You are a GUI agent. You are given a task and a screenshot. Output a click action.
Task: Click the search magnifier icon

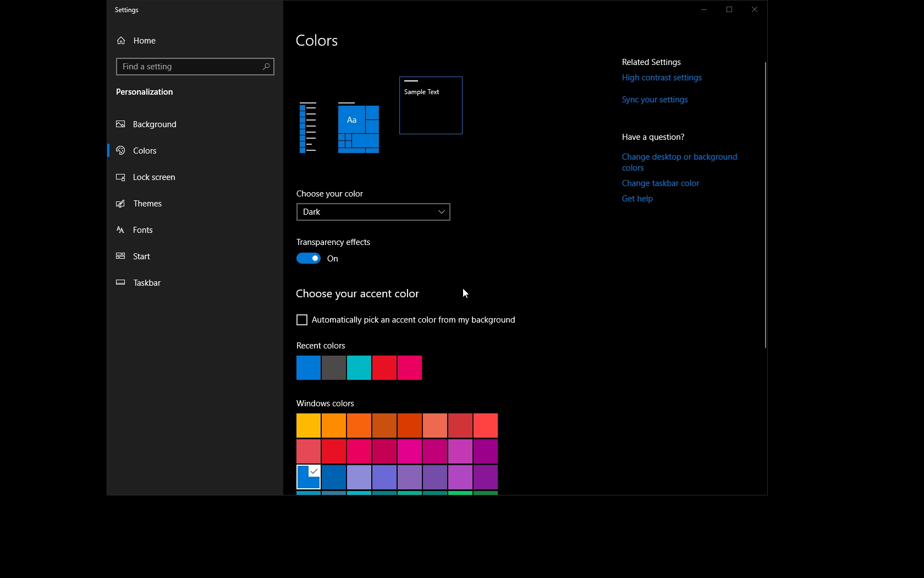coord(266,67)
